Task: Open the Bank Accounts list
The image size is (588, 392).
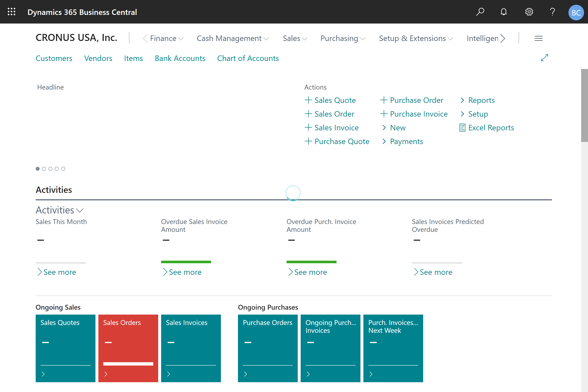Action: 180,58
